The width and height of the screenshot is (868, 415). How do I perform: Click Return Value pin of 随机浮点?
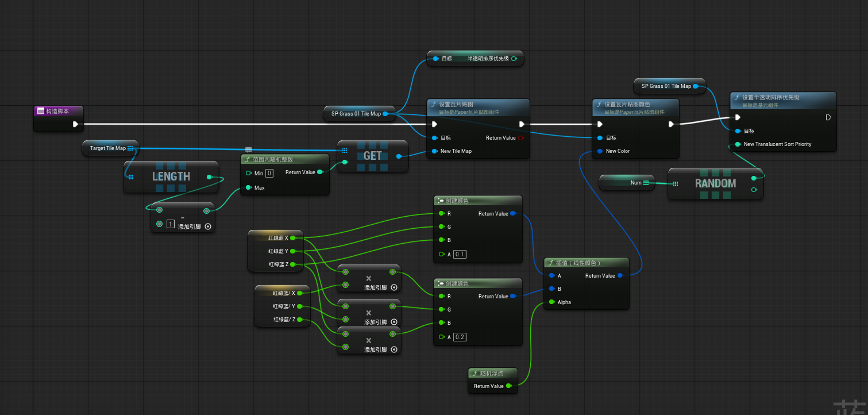click(x=509, y=386)
